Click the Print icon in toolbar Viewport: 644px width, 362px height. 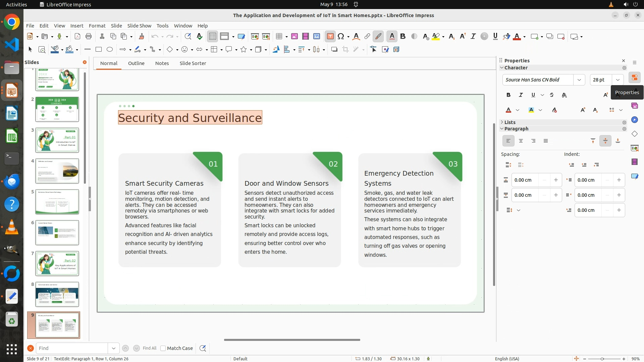coord(89,37)
